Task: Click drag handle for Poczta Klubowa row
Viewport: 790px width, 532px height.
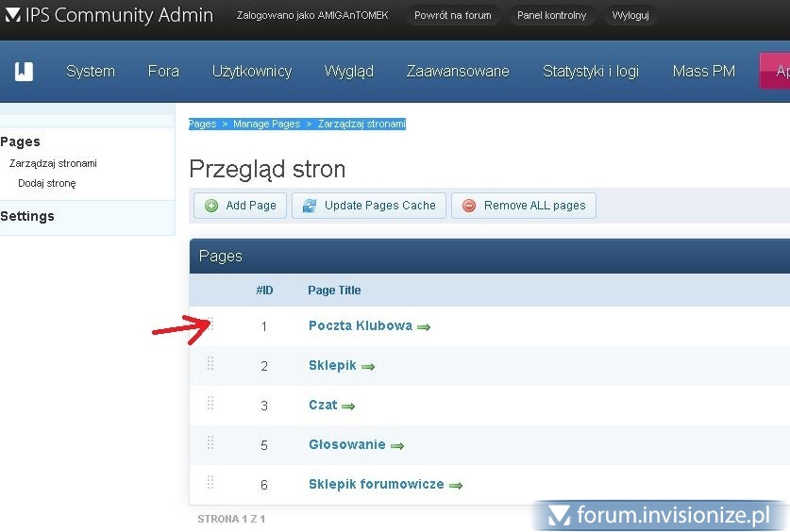Action: coord(210,324)
